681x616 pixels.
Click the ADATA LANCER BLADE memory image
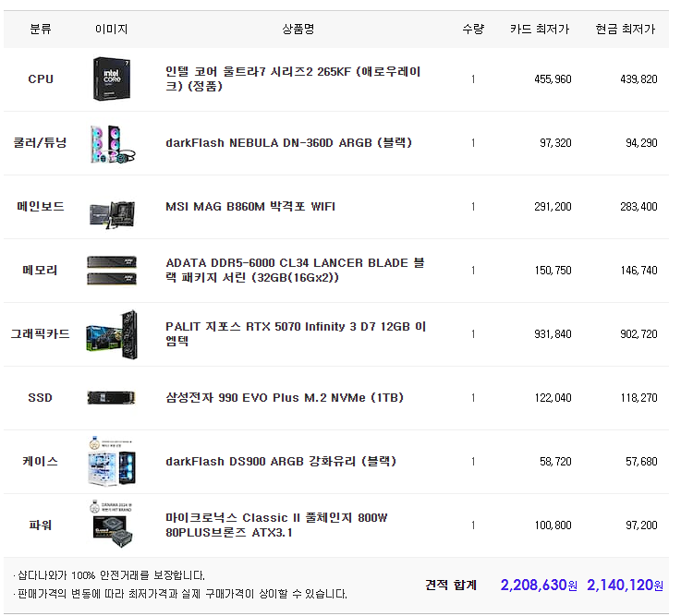[x=112, y=271]
